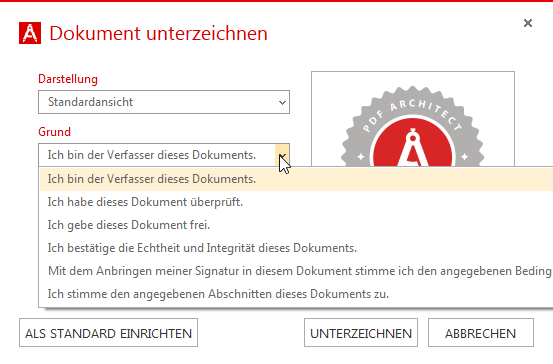This screenshot has height=364, width=553.
Task: Click the Darstellung label
Action: tap(68, 79)
